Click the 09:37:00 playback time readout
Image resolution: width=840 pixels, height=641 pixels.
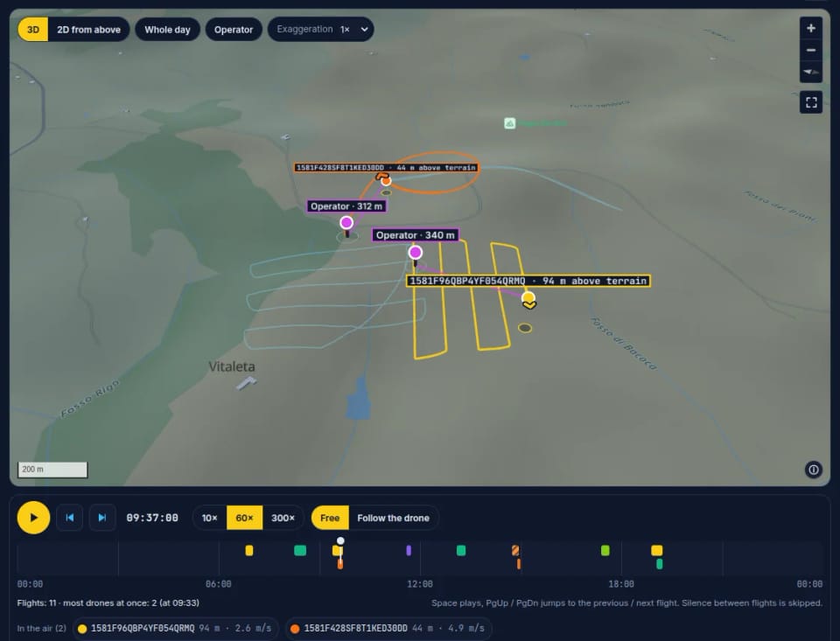pos(152,518)
